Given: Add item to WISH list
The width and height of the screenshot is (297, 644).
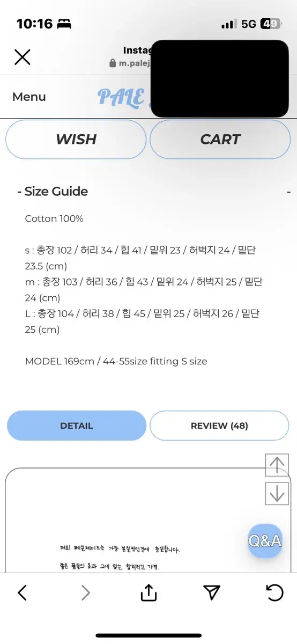Looking at the screenshot, I should pos(76,139).
